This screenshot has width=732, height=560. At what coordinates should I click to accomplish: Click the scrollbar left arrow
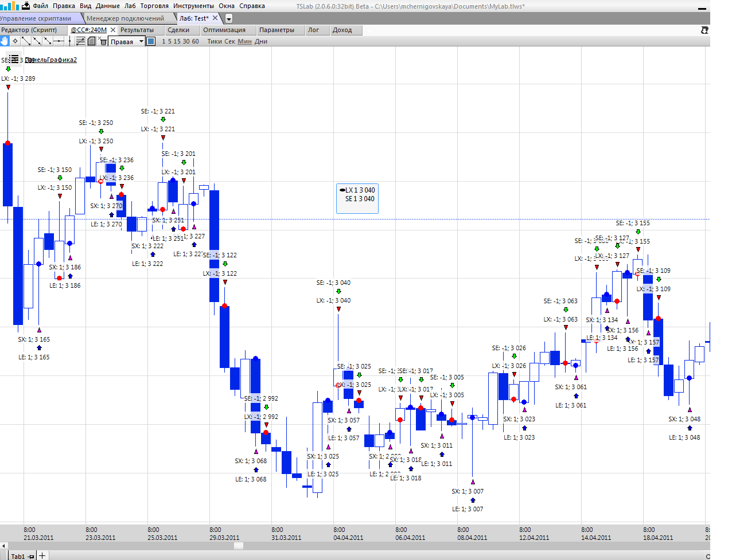pyautogui.click(x=3, y=546)
